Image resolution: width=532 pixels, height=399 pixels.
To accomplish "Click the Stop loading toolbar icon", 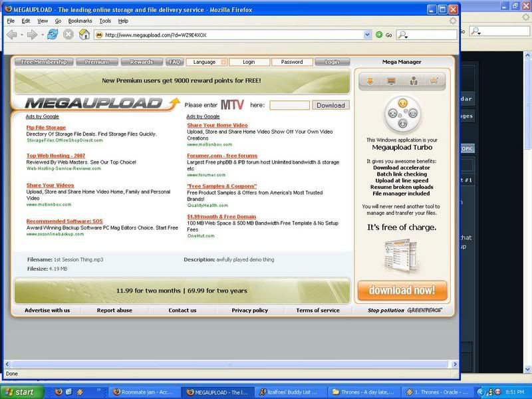I will coord(68,35).
